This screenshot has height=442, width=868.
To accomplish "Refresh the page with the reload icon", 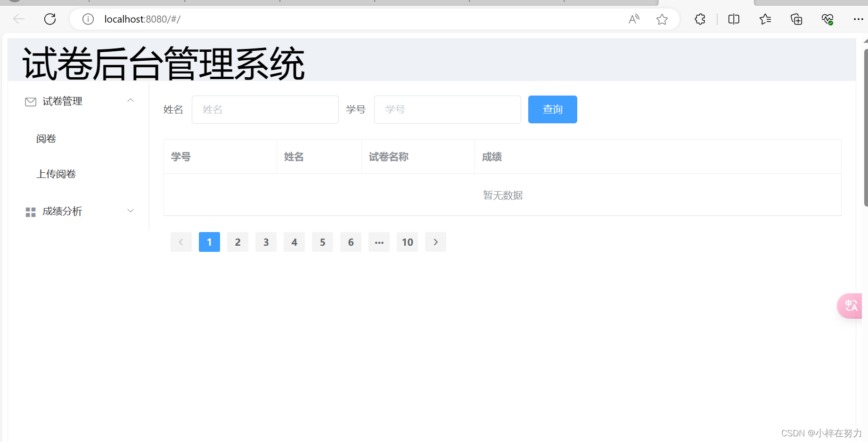I will [x=50, y=19].
